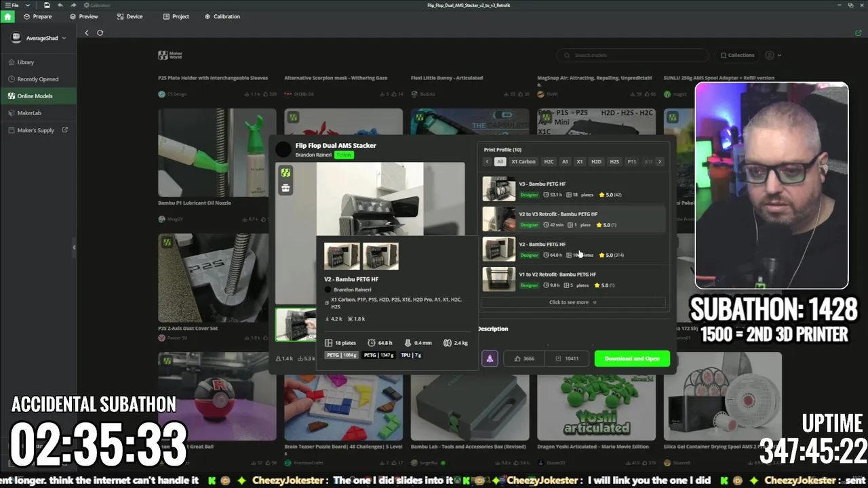Focus the Search models field
This screenshot has width=868, height=488.
pyautogui.click(x=632, y=55)
